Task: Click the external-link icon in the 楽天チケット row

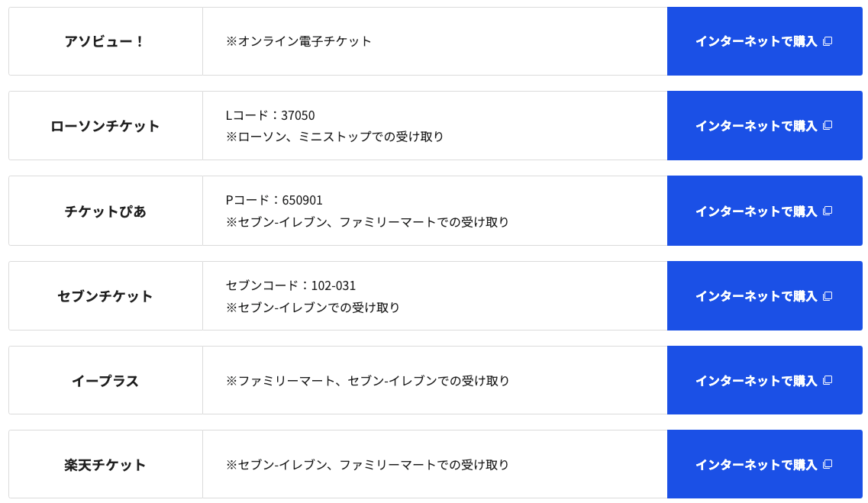Action: 828,464
